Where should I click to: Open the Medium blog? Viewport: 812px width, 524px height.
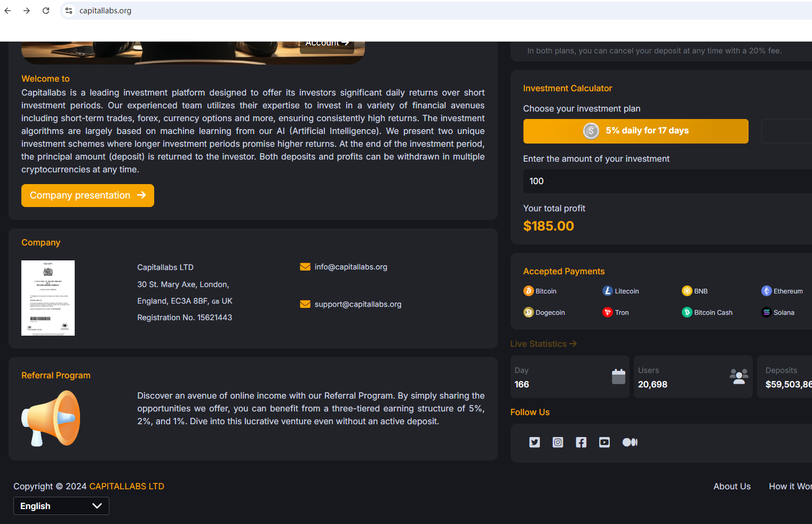pos(630,442)
